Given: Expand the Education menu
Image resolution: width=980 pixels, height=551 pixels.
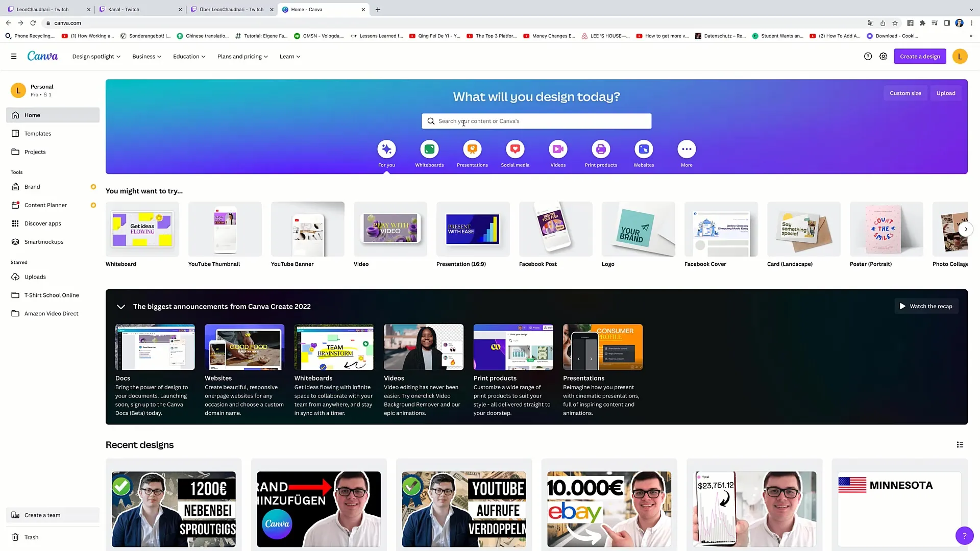Looking at the screenshot, I should tap(189, 57).
